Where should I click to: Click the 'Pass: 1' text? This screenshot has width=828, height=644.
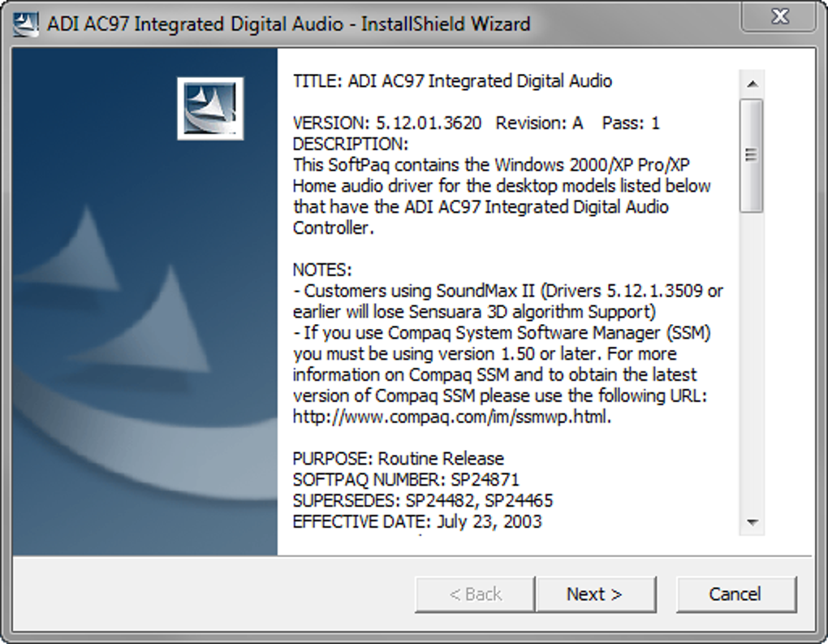(631, 123)
